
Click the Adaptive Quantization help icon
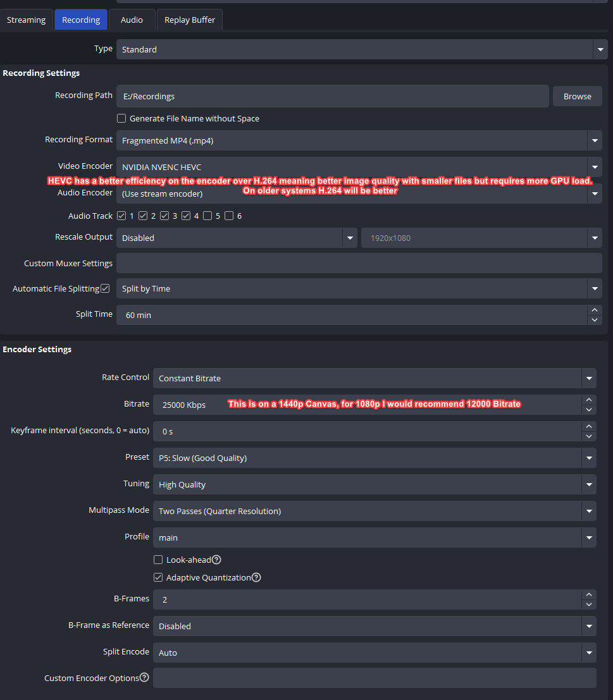point(256,577)
